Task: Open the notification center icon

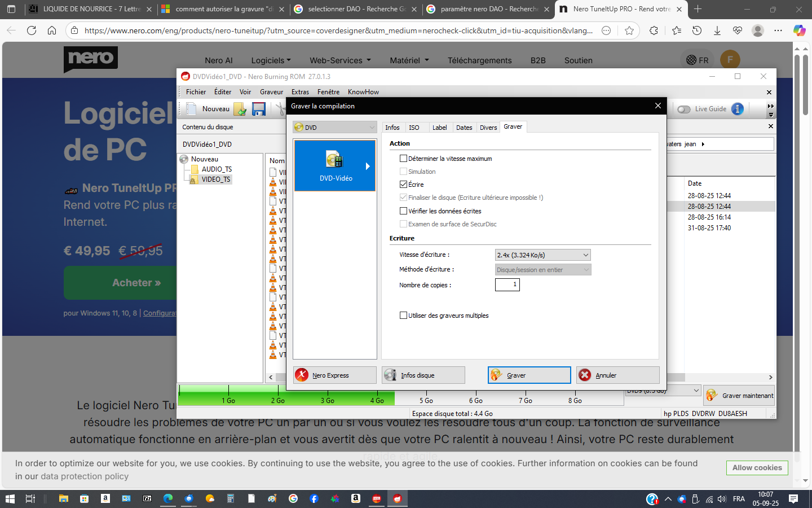Action: 793,498
